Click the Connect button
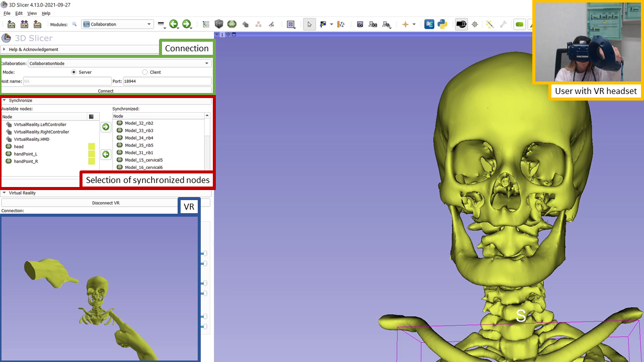Image resolution: width=644 pixels, height=362 pixels. click(x=106, y=91)
